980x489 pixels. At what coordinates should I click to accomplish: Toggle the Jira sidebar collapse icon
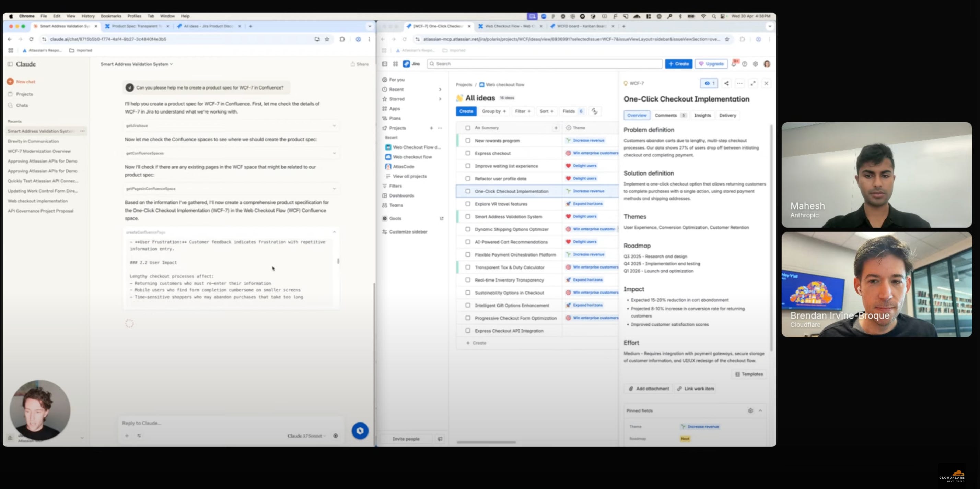[385, 64]
